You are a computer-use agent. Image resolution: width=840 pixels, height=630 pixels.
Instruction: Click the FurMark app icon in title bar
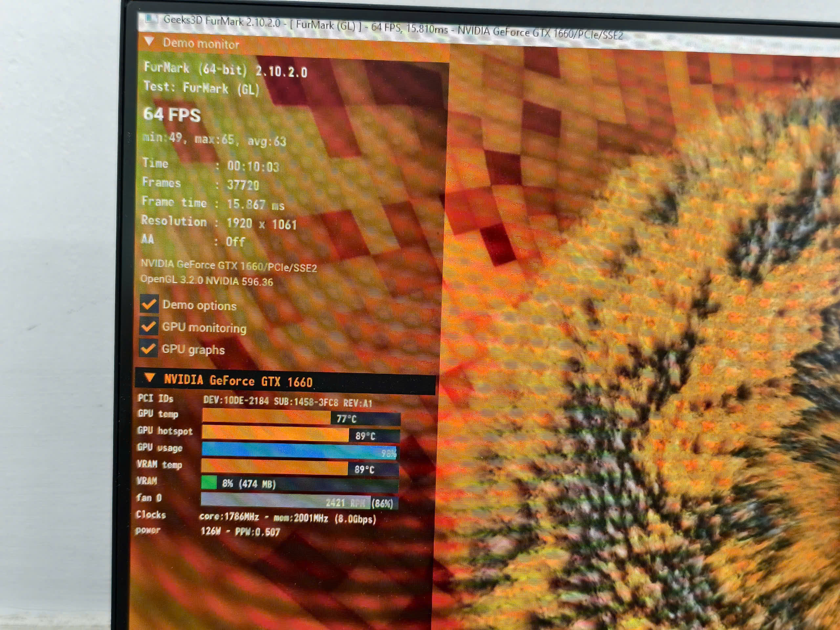click(x=151, y=19)
